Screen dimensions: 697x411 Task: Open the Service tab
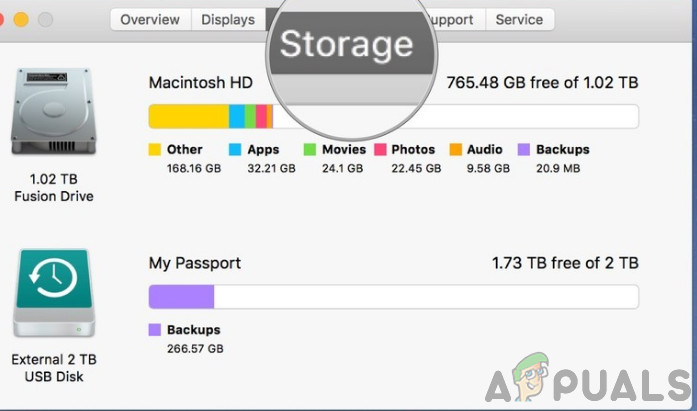point(519,20)
